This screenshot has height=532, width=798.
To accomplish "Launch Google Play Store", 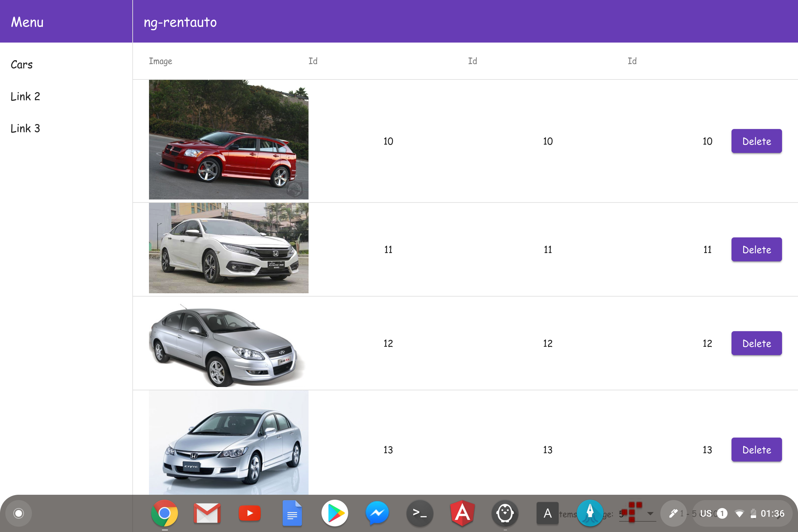I will (x=335, y=513).
